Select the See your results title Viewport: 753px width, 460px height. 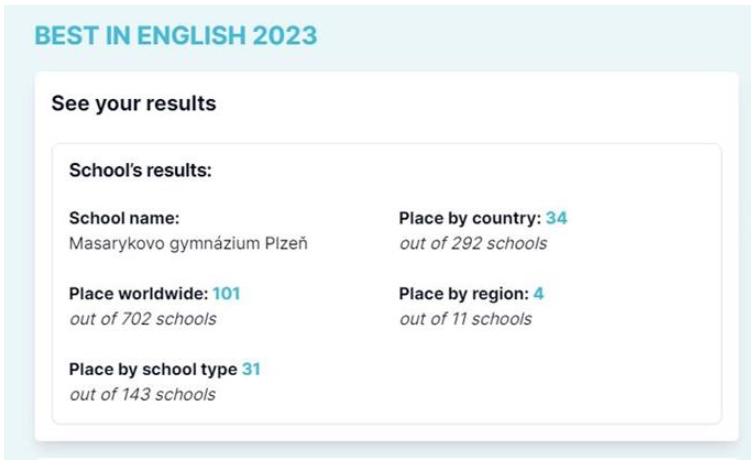point(134,104)
